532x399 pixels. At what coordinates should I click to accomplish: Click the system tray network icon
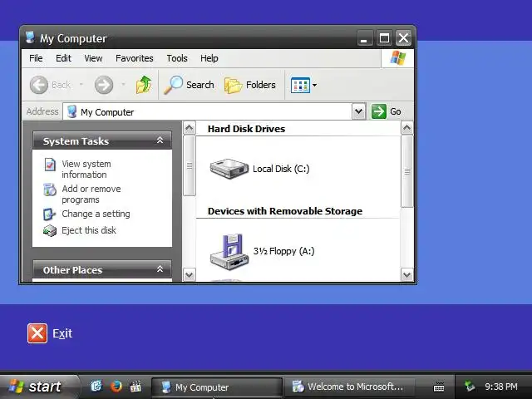click(470, 386)
